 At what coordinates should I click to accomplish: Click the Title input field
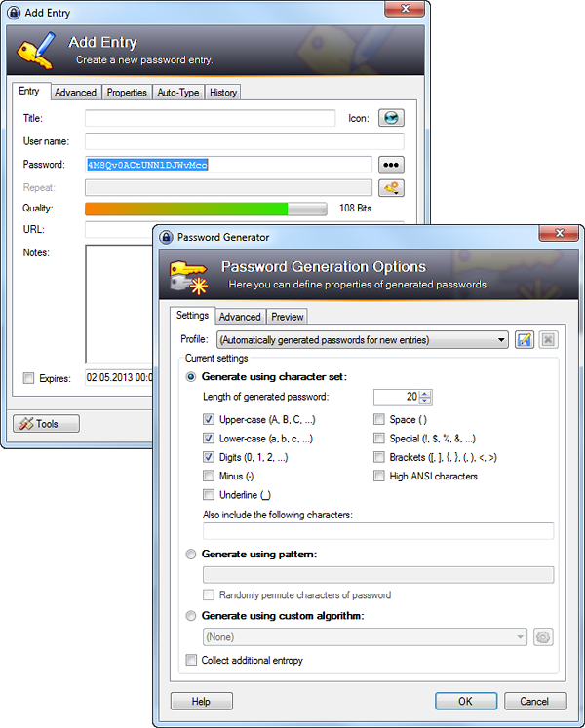tap(210, 118)
